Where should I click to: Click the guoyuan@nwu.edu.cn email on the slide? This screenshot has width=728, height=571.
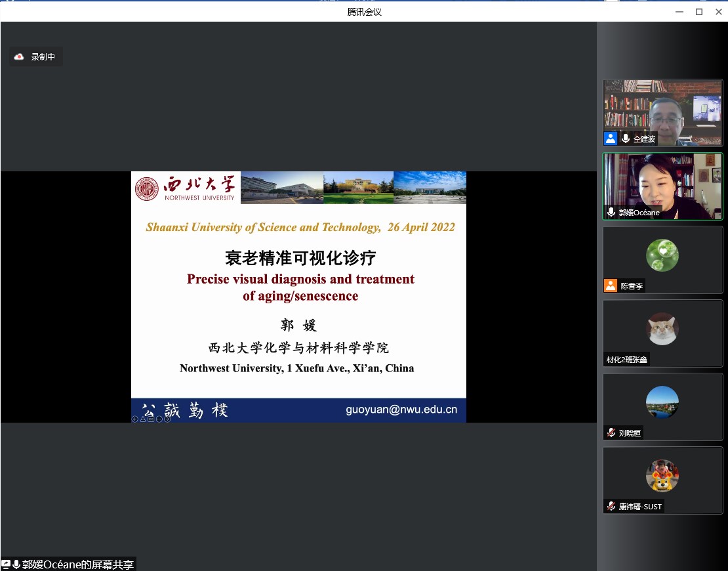(401, 410)
